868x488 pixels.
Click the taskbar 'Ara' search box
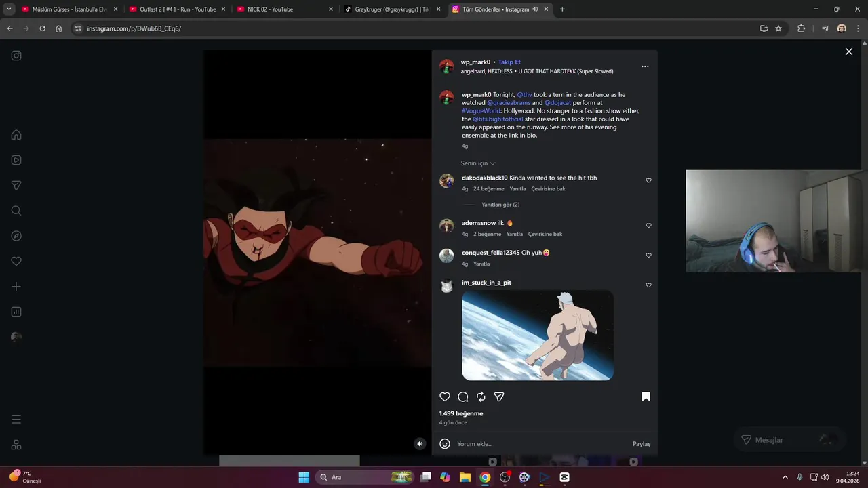pyautogui.click(x=366, y=477)
